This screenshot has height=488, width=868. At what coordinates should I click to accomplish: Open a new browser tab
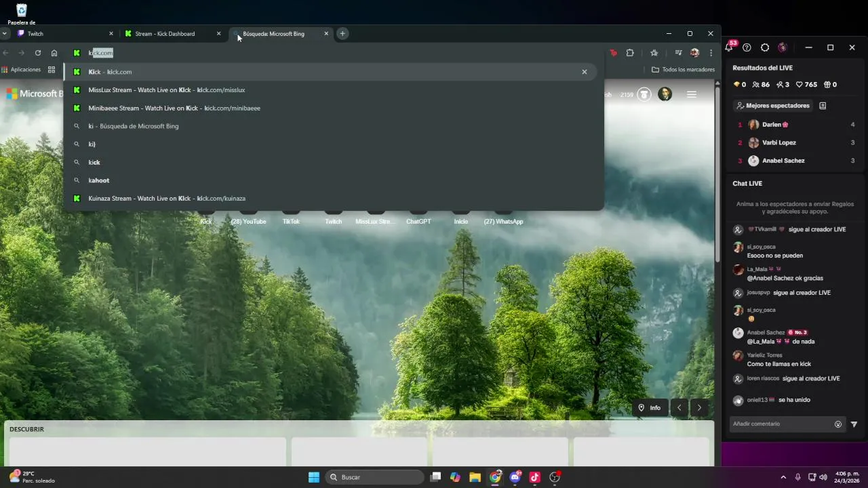342,33
